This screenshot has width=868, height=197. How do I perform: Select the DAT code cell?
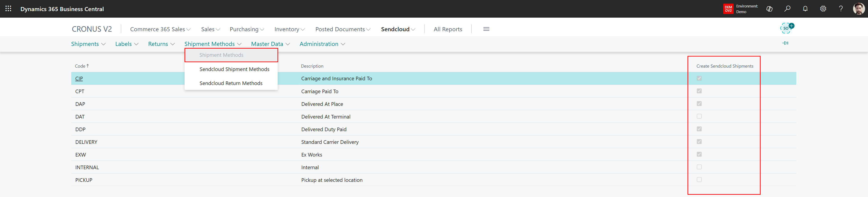pos(80,117)
